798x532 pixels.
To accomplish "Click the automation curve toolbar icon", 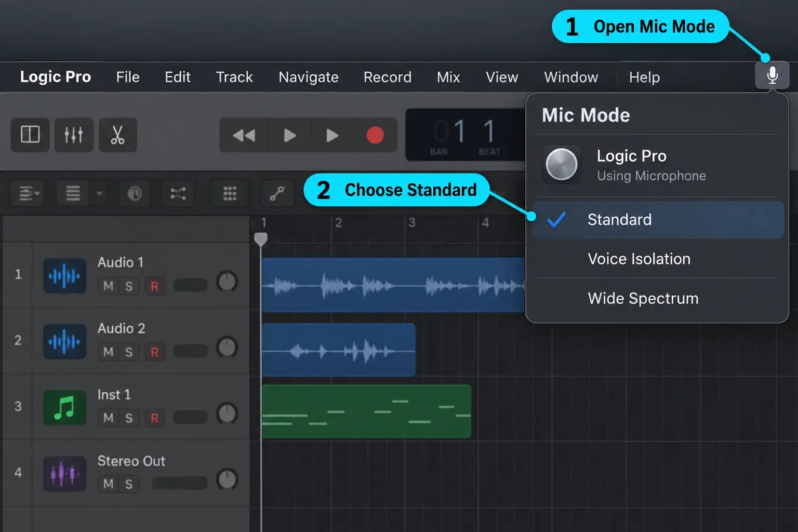I will point(277,193).
